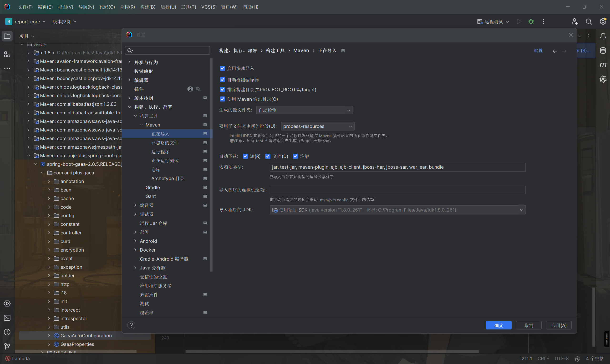Image resolution: width=610 pixels, height=364 pixels.
Task: Open 导入程序的 JDK dropdown
Action: click(398, 210)
